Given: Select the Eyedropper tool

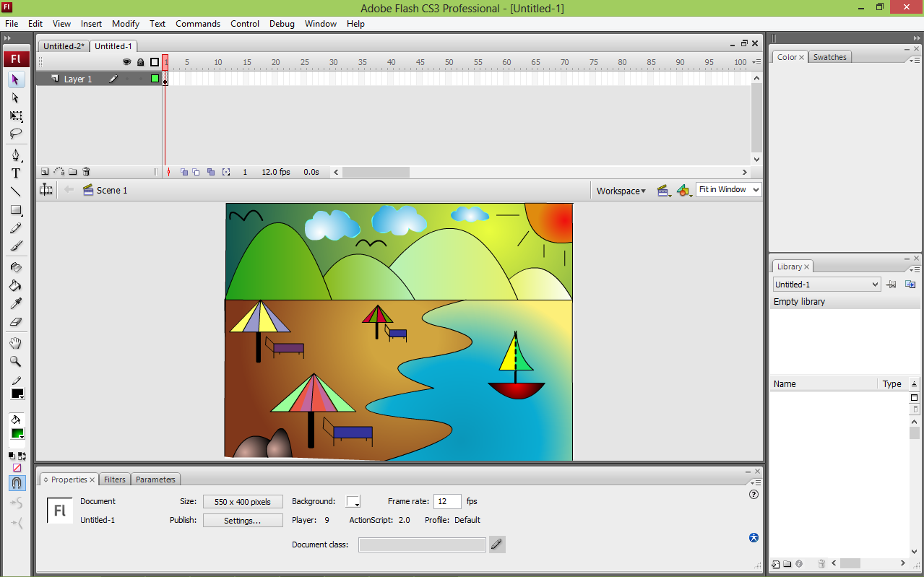Looking at the screenshot, I should [16, 304].
